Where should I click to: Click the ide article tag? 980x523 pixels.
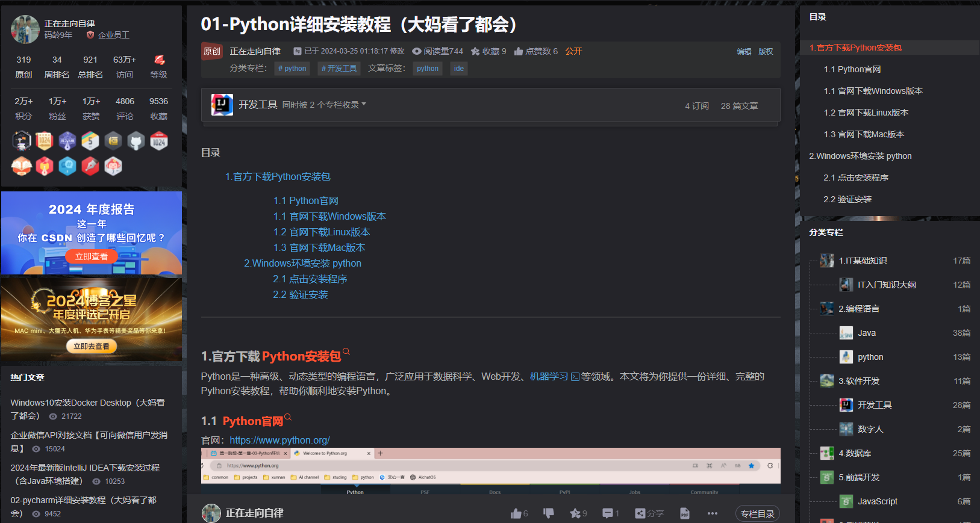coord(459,69)
